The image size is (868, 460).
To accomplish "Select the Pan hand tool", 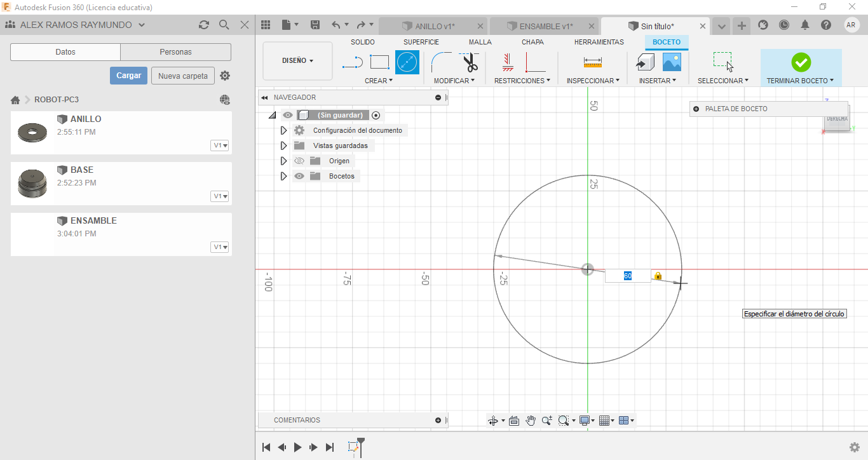I will click(531, 421).
